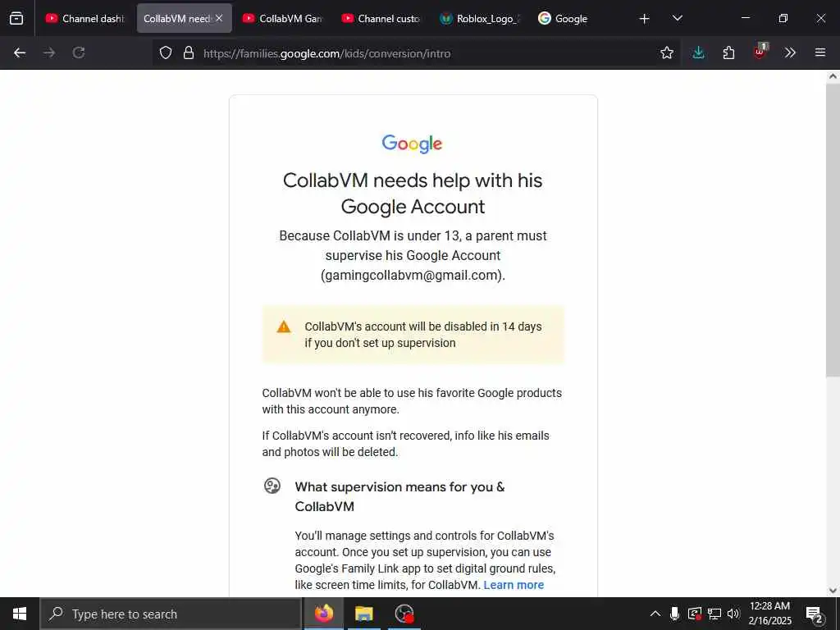Open Firefox View recent browsing icon
The image size is (840, 630).
[16, 18]
